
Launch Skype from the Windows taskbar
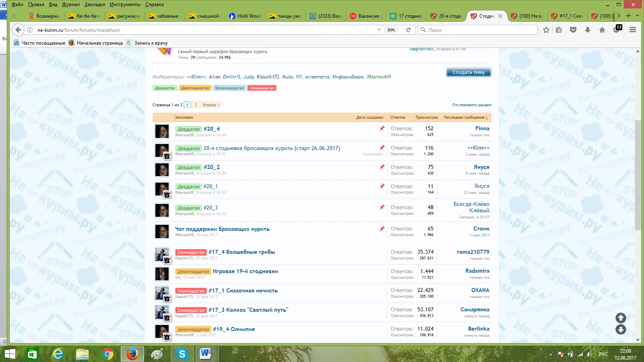tap(182, 354)
